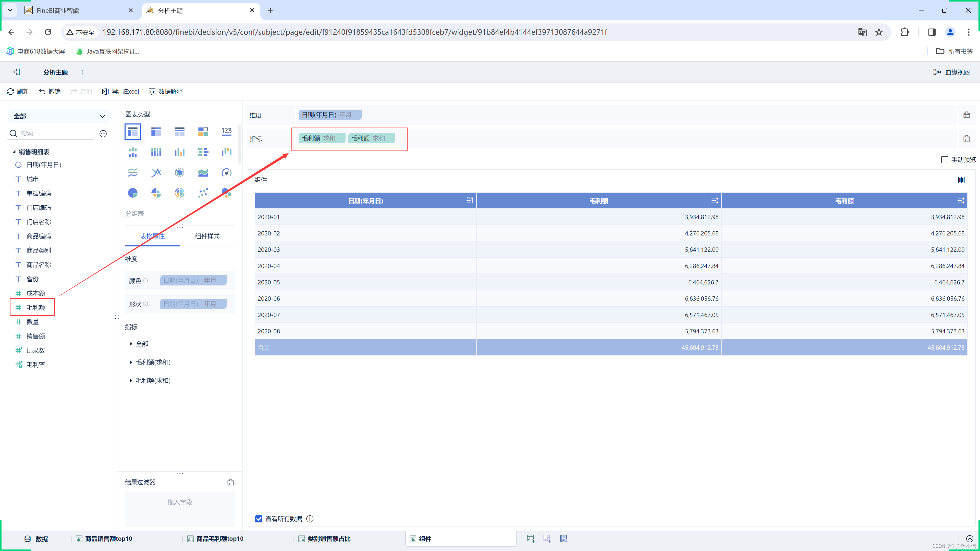Open the 类别销售额占比 tab
980x551 pixels.
pos(325,539)
